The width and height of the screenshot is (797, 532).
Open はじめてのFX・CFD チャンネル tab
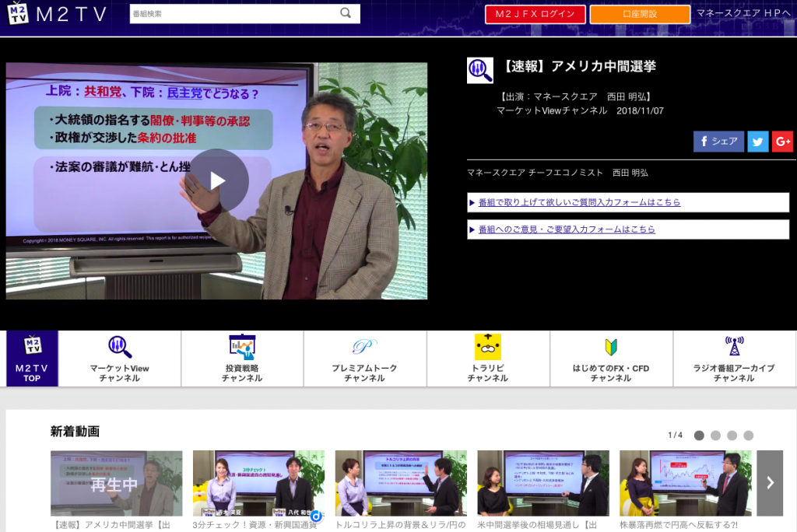[x=611, y=359]
